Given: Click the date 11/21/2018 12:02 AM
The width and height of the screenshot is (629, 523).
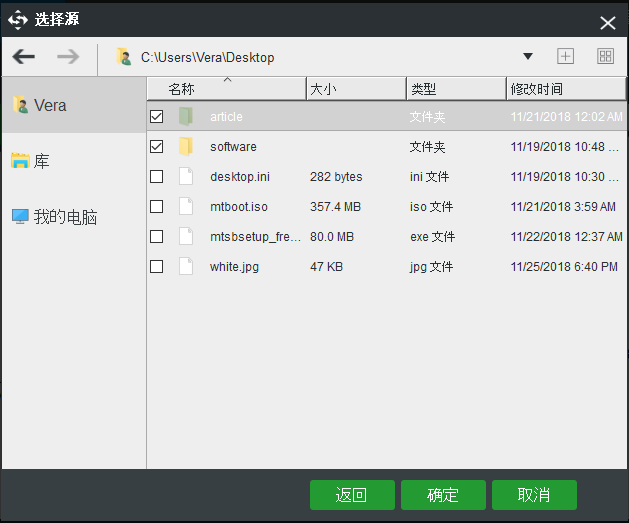Looking at the screenshot, I should click(x=566, y=117).
